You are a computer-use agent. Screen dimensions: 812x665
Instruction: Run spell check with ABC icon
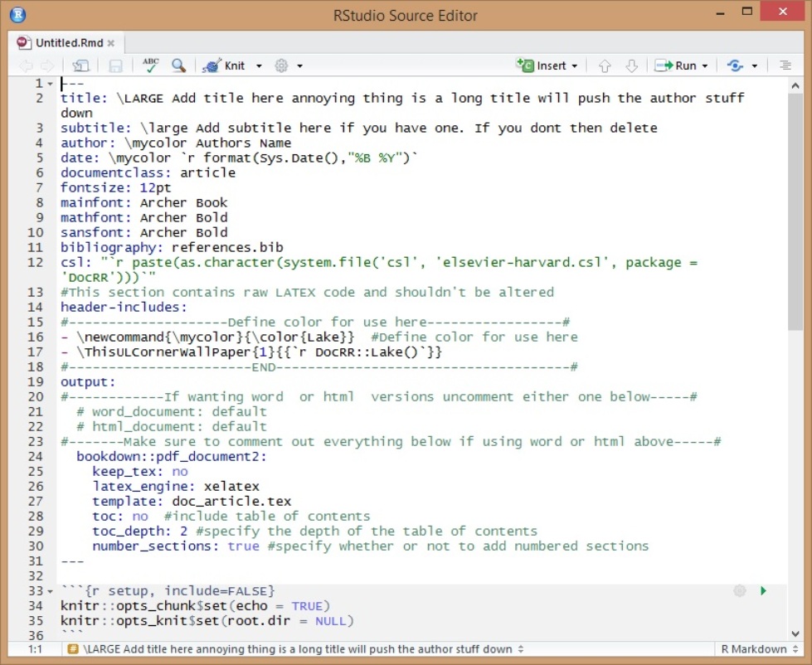click(151, 66)
